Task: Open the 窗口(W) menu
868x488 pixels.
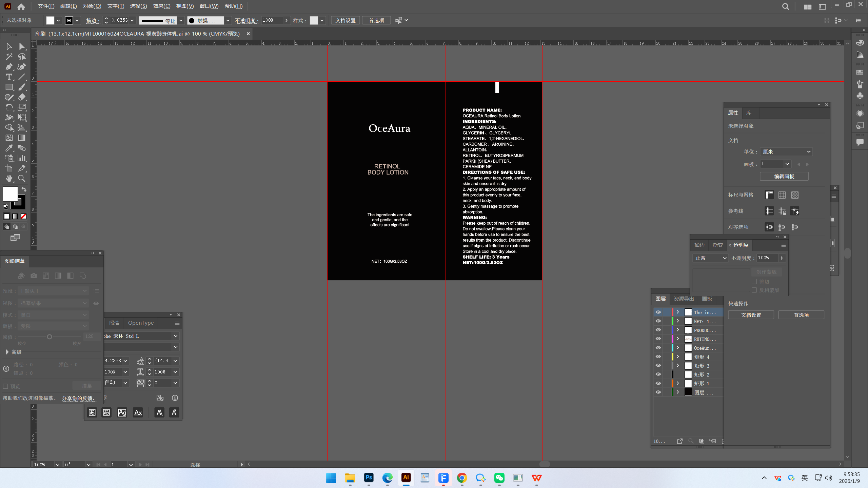Action: (209, 6)
